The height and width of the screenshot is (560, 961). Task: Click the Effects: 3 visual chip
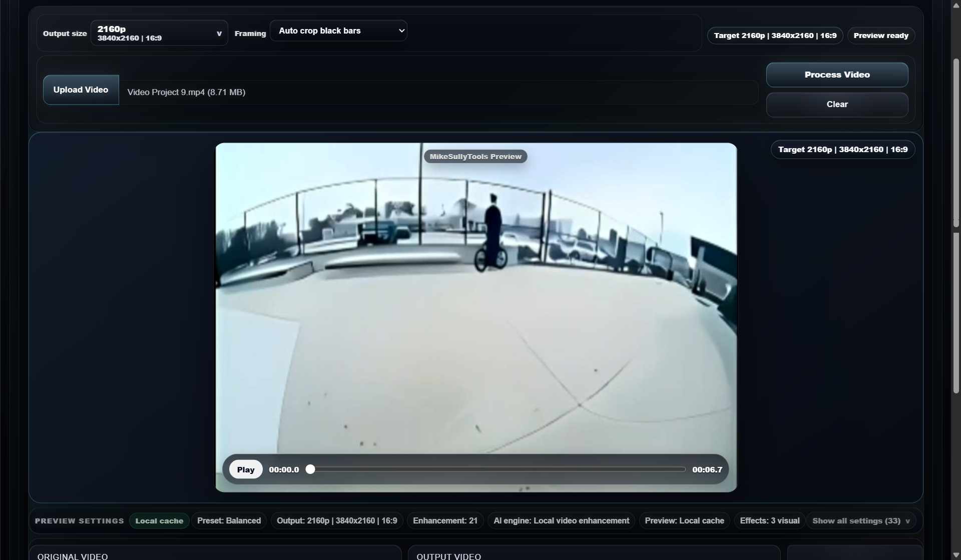click(769, 520)
